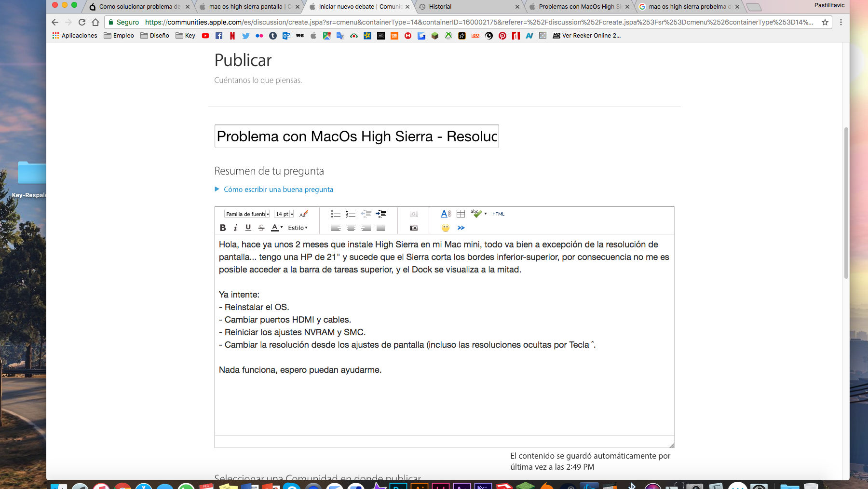
Task: Insert a table into the post
Action: click(x=461, y=214)
